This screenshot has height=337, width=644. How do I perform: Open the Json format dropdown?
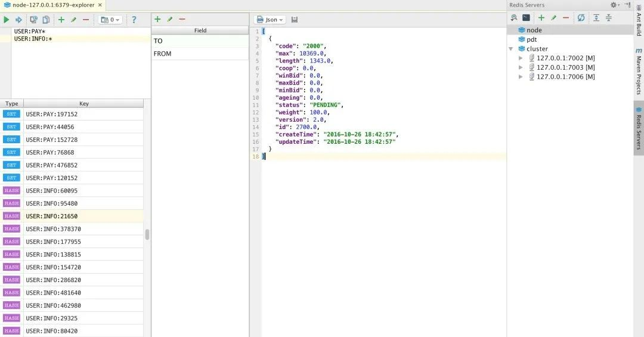point(271,20)
